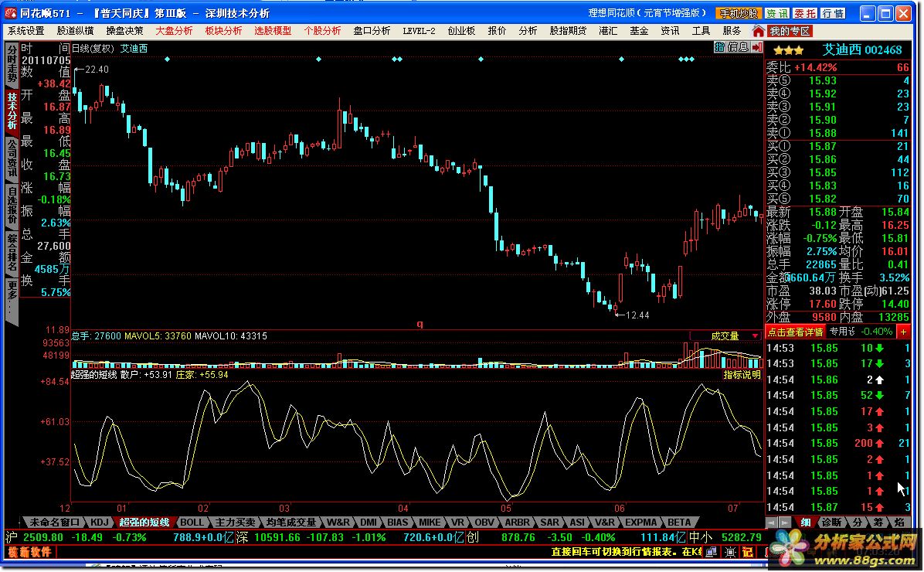Viewport: 924px width, 572px height.
Task: Click the red home icon beside 我的专区
Action: click(759, 31)
